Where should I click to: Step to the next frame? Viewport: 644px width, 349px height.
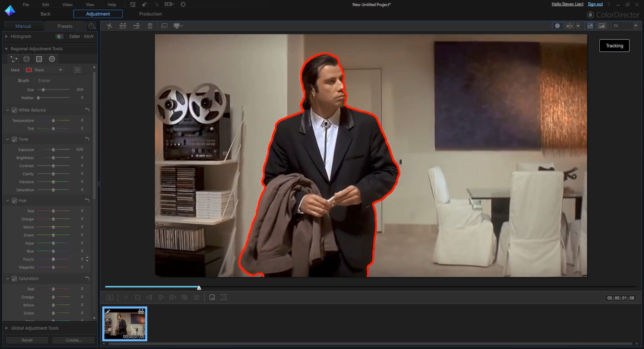pos(161,298)
